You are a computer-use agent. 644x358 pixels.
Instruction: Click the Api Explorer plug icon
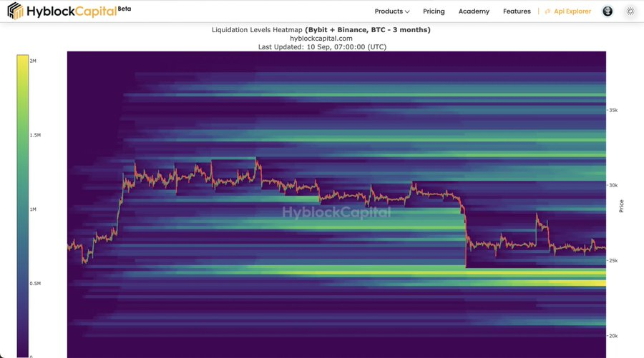point(547,11)
